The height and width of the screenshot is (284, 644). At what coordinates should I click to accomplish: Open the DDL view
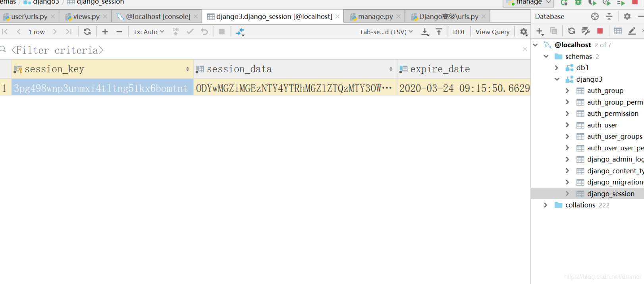(x=459, y=32)
